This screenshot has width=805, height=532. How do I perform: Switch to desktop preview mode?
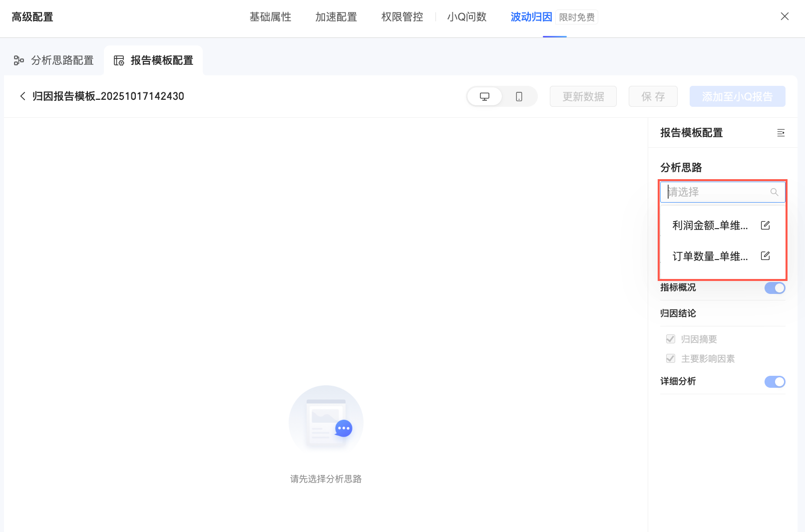[x=484, y=96]
